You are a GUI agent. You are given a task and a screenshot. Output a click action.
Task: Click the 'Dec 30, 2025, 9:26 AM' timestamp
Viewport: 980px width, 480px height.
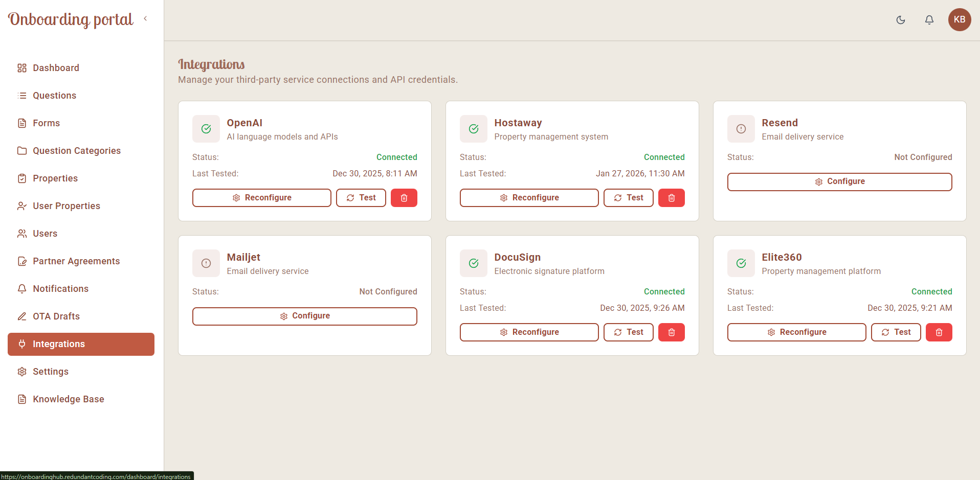coord(642,308)
